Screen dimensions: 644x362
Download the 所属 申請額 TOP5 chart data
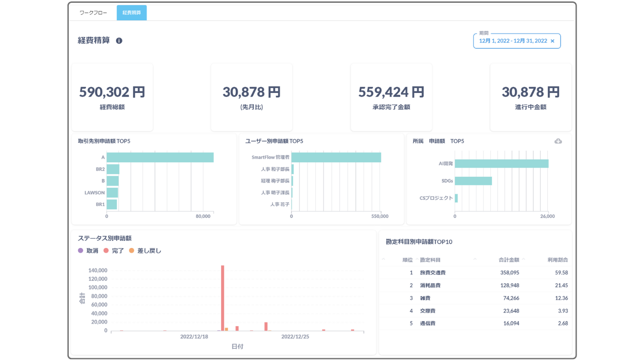[558, 141]
